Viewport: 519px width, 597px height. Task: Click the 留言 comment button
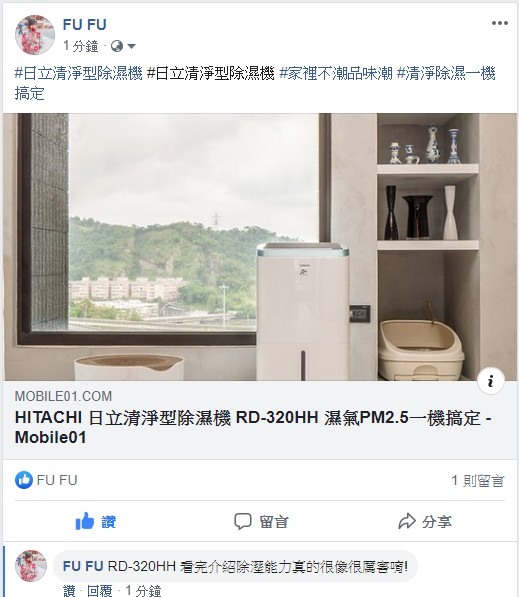[x=261, y=521]
